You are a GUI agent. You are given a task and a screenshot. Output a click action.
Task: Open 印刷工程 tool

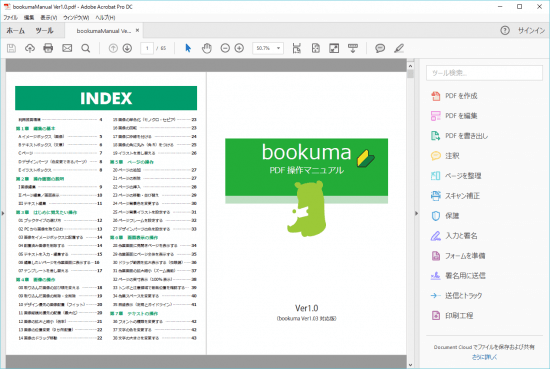point(452,316)
